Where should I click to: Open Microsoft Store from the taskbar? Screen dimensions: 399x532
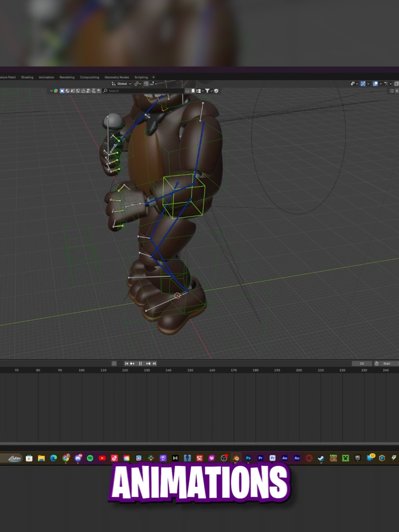[x=29, y=458]
